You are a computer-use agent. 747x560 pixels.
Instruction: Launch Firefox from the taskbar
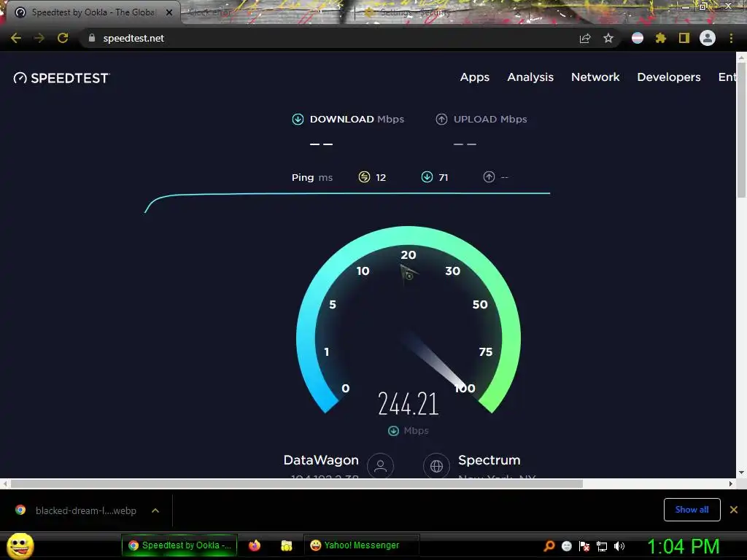pyautogui.click(x=255, y=545)
